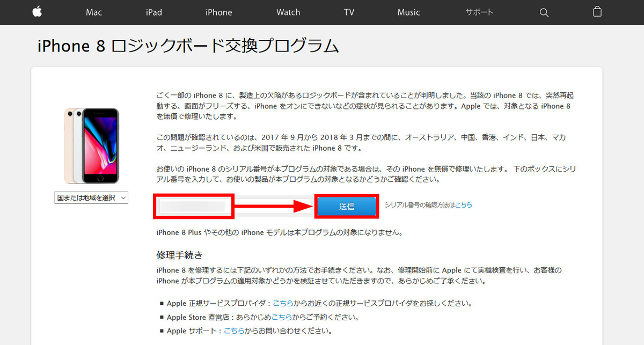644x345 pixels.
Task: Click the text シリアル番号の確認方法は
Action: point(420,205)
